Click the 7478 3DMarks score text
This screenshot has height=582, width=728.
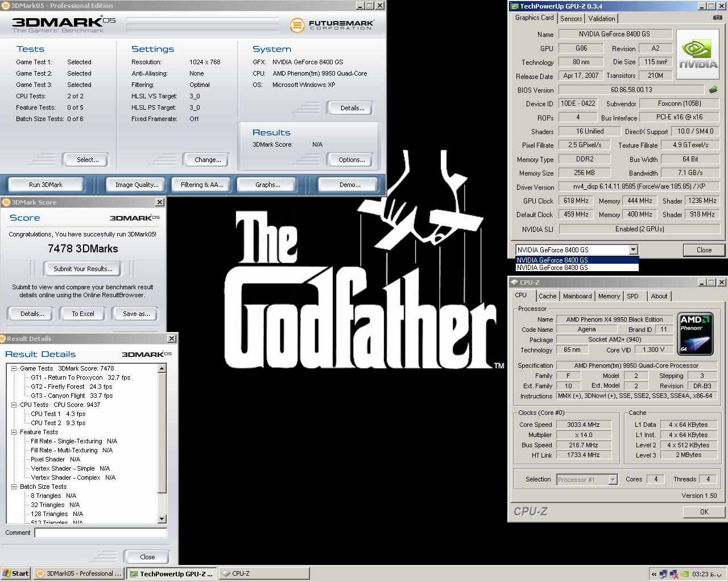(x=83, y=248)
